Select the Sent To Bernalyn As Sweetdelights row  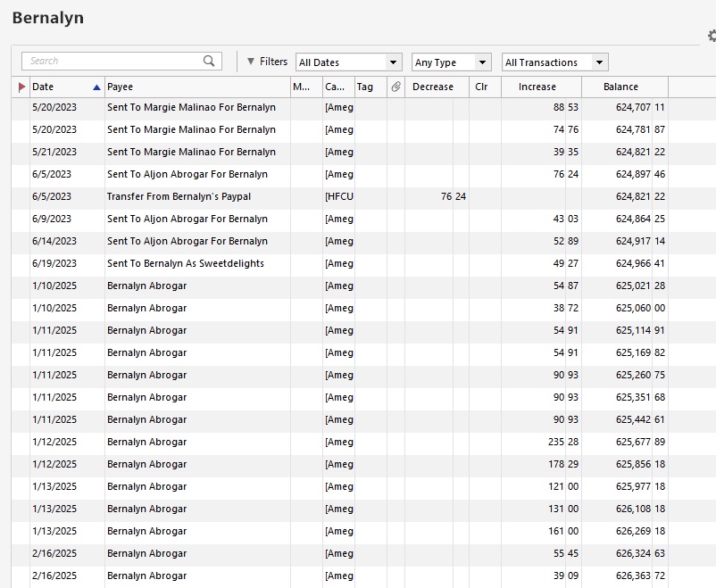[186, 263]
